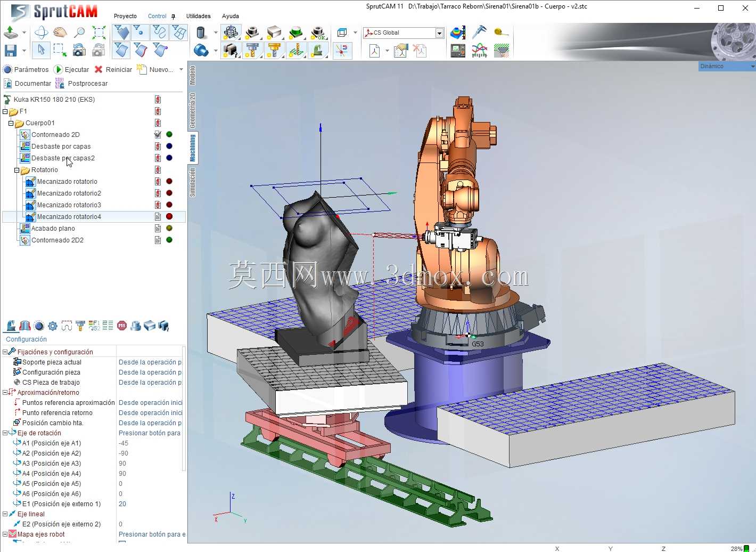Edit the A1 axis position value field
Image resolution: width=756 pixels, height=552 pixels.
[x=151, y=443]
